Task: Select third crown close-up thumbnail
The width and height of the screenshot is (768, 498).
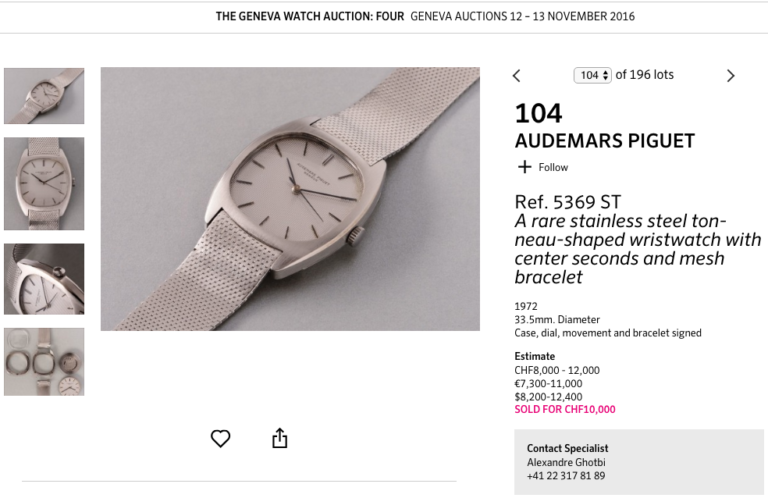Action: pyautogui.click(x=44, y=279)
